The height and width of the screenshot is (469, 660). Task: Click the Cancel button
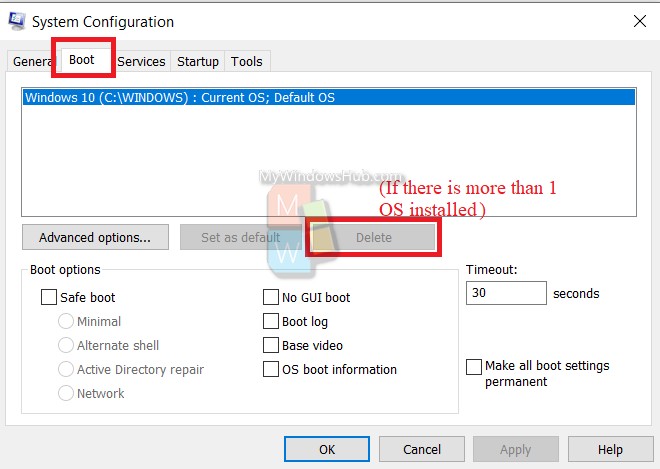[422, 449]
